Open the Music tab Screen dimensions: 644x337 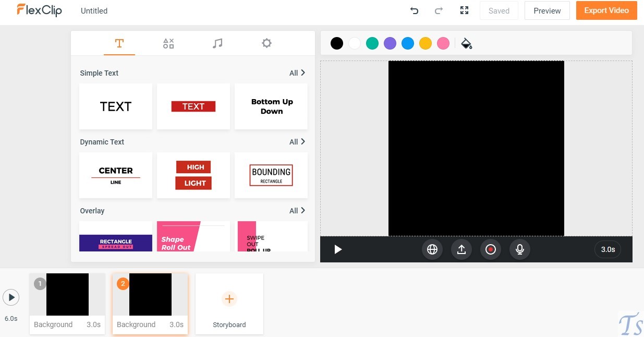click(x=217, y=43)
